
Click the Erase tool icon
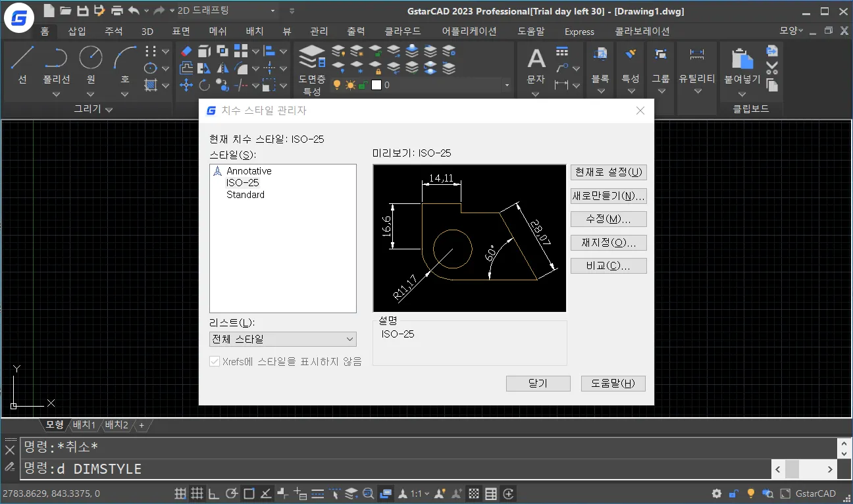[186, 51]
